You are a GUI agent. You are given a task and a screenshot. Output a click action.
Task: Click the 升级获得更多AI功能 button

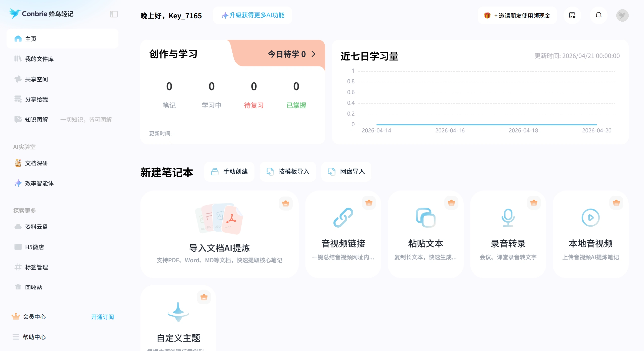pos(252,15)
